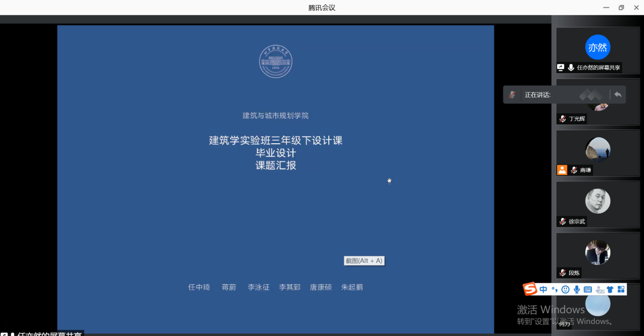The width and height of the screenshot is (644, 336).
Task: Open the Sogou toolbox grid icon
Action: 621,289
